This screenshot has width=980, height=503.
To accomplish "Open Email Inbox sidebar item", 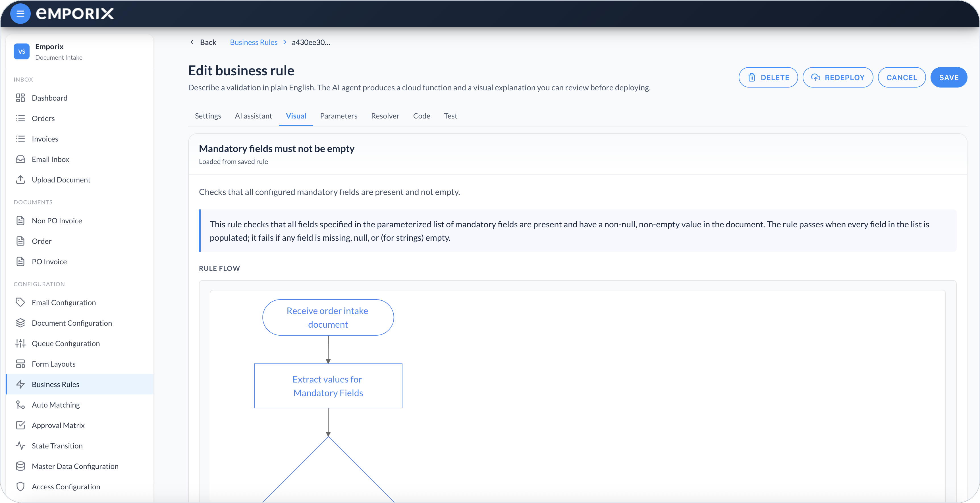I will click(x=80, y=159).
